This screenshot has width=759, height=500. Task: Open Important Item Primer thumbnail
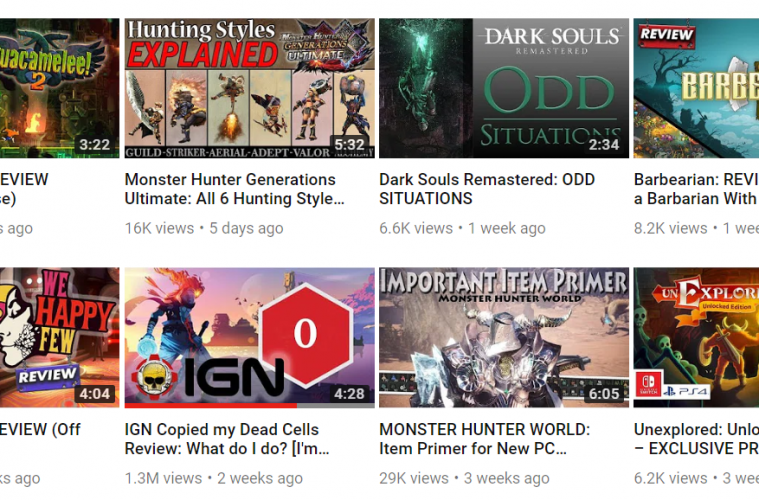pos(504,338)
